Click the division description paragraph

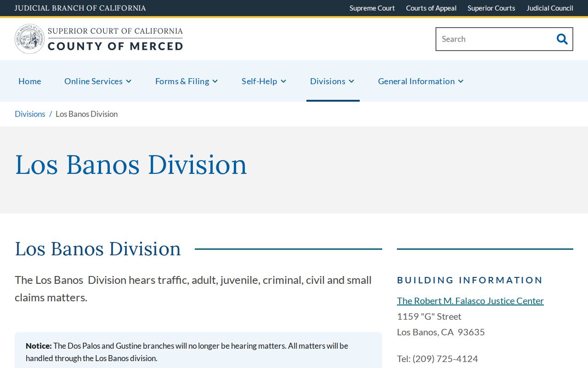pos(193,289)
